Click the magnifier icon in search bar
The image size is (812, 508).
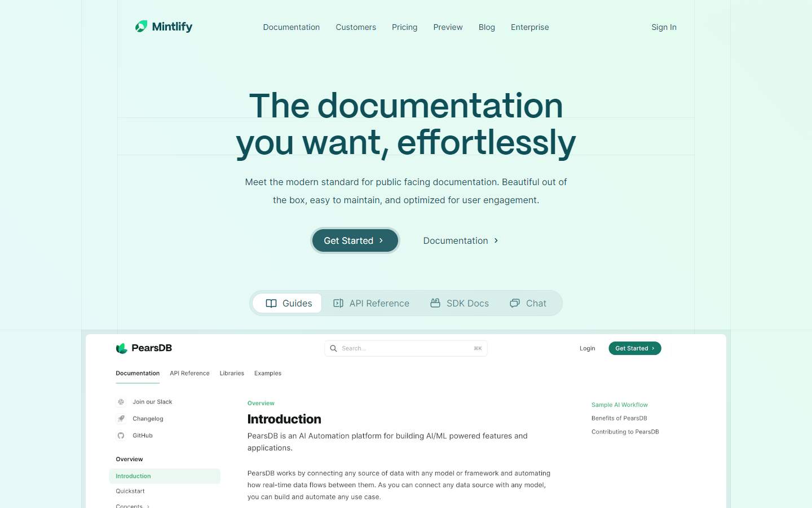coord(333,348)
